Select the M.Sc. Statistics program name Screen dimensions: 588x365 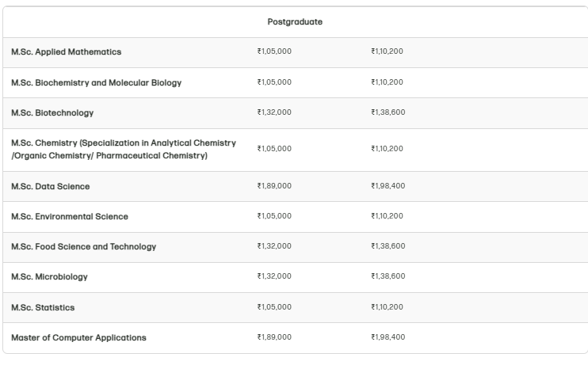click(x=43, y=306)
